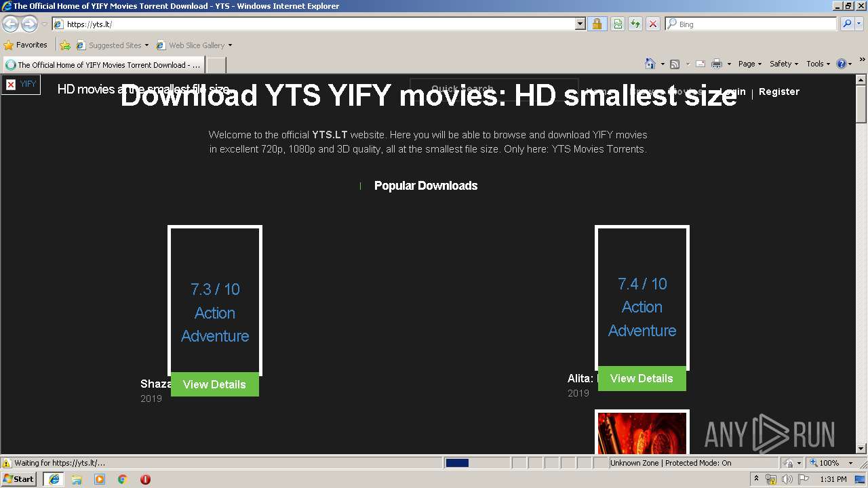Open Web Slice Gallery link
Viewport: 868px width, 488px height.
[191, 45]
